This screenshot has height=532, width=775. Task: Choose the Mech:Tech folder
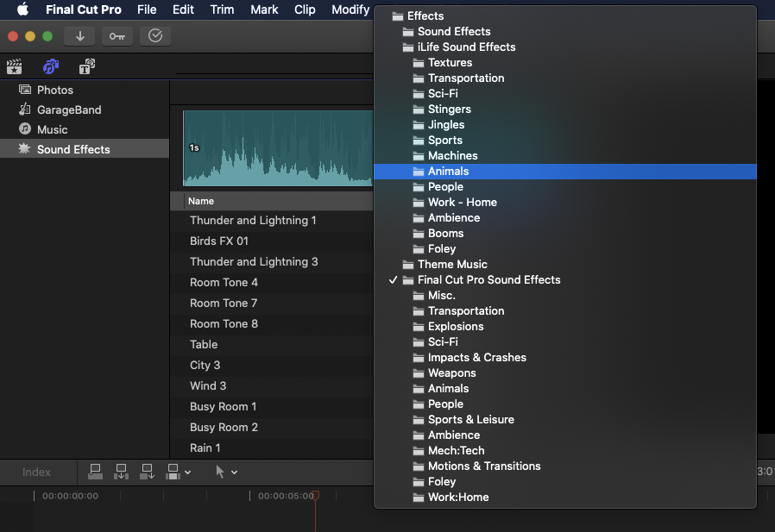click(565, 450)
